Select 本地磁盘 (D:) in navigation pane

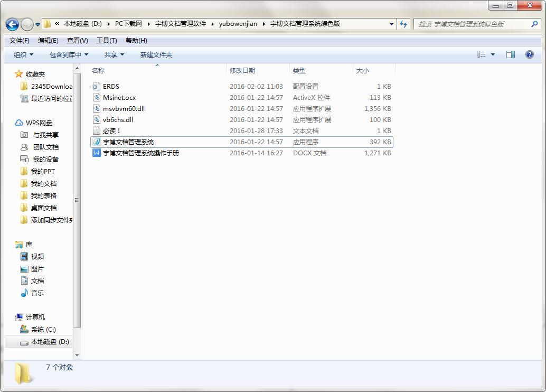click(x=50, y=341)
